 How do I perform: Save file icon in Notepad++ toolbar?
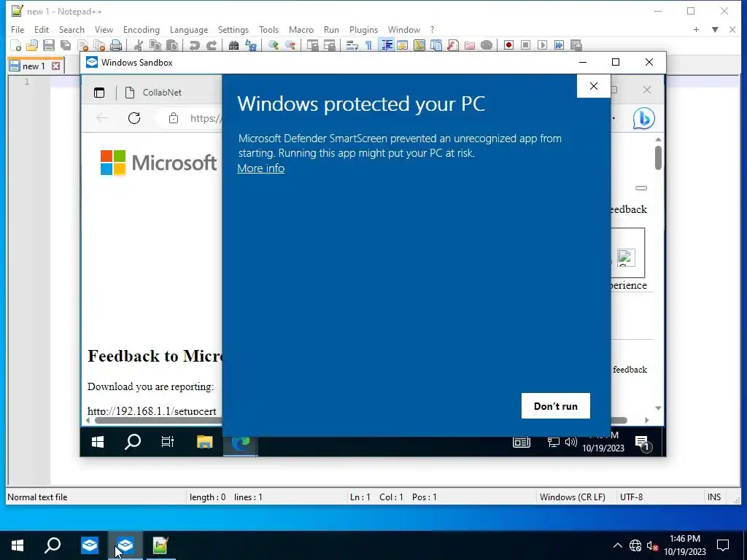pyautogui.click(x=49, y=45)
